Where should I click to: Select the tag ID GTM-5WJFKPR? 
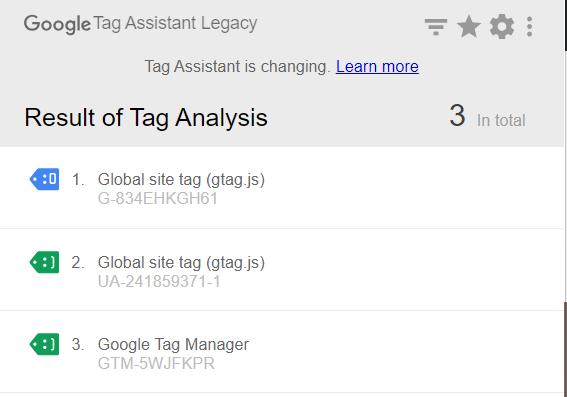coord(156,363)
